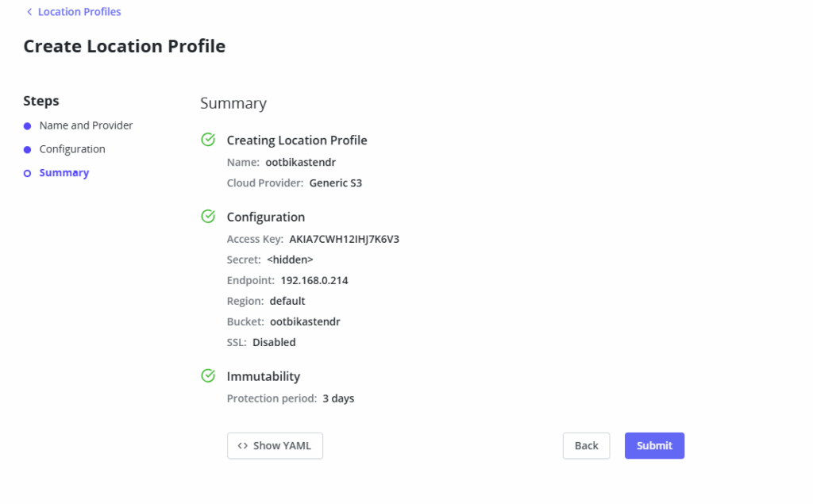This screenshot has height=504, width=813.
Task: Click the green checkmark beside Immutability section
Action: tap(207, 375)
